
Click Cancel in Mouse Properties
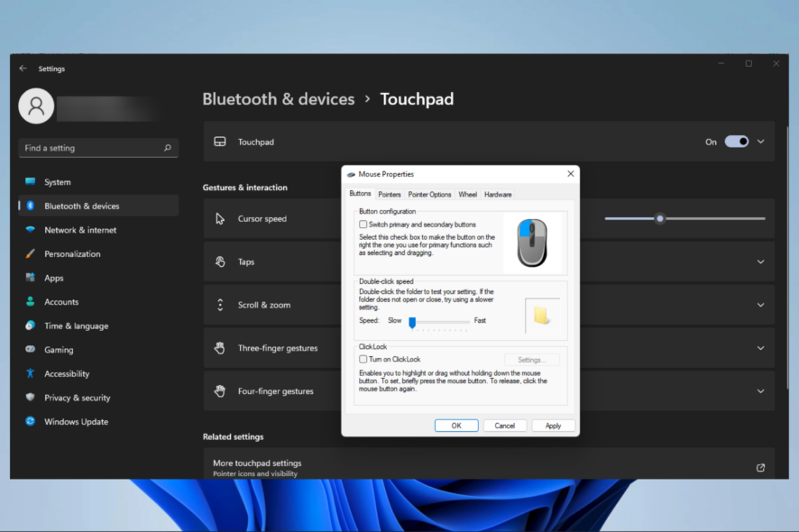[x=504, y=426]
